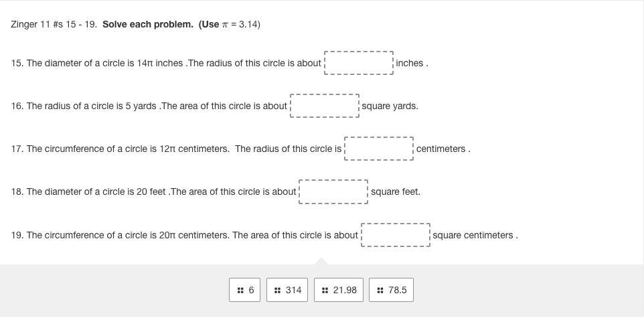Click the drag handle icon on tile 21.98
This screenshot has width=644, height=320.
pyautogui.click(x=325, y=291)
